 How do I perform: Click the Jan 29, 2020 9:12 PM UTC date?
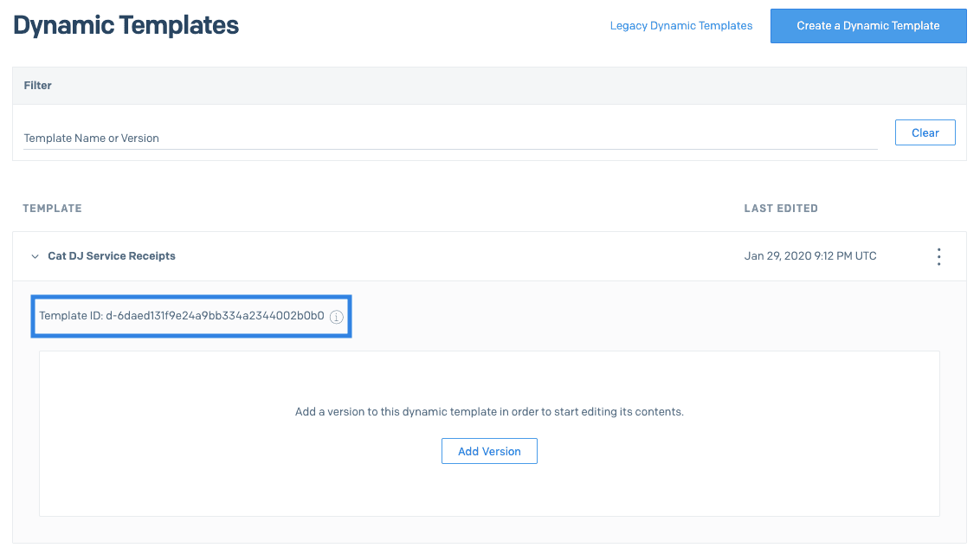(x=810, y=256)
